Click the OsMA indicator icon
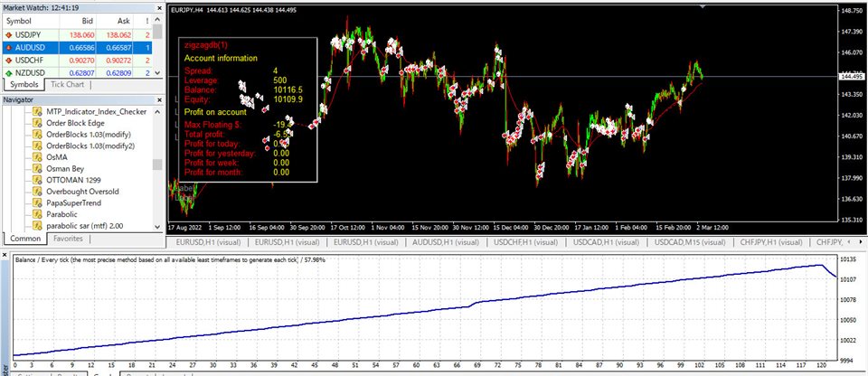The height and width of the screenshot is (376, 868). [38, 155]
